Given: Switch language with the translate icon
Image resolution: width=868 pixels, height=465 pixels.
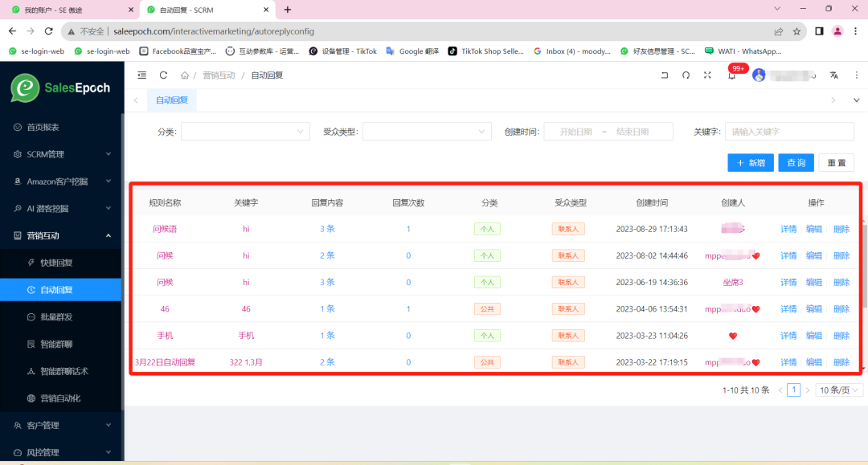Looking at the screenshot, I should [834, 75].
